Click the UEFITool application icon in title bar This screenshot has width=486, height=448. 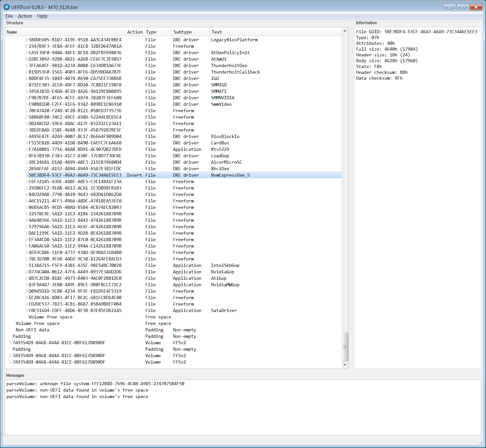(6, 7)
